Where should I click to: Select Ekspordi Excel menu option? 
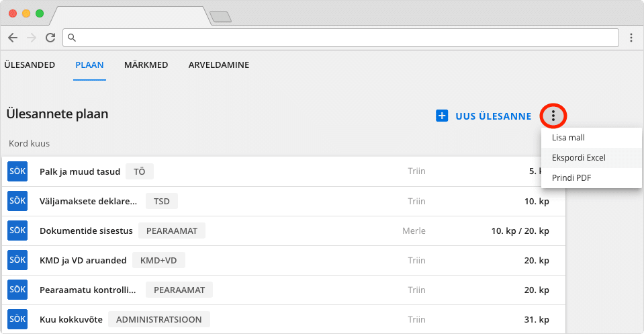pyautogui.click(x=592, y=158)
